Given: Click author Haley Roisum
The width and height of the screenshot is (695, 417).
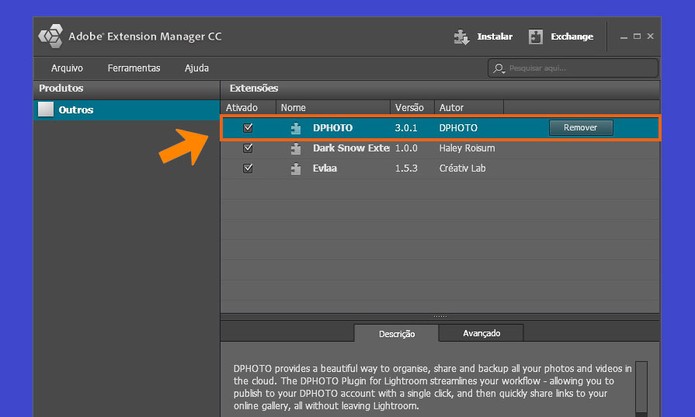Looking at the screenshot, I should pyautogui.click(x=467, y=148).
